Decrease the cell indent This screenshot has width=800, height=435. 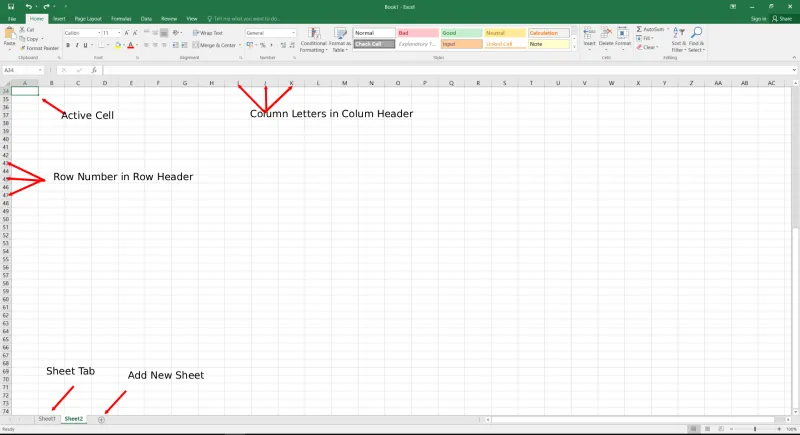(x=175, y=45)
